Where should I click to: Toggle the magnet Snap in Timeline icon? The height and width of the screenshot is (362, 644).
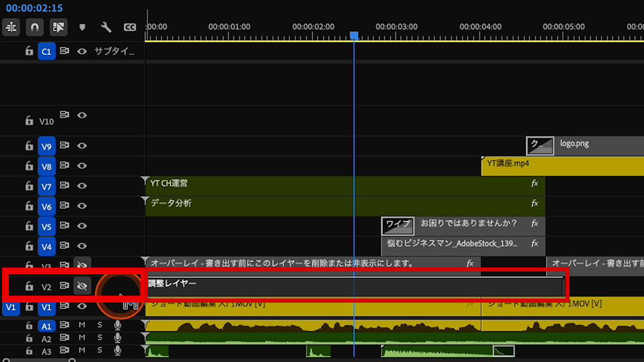34,27
